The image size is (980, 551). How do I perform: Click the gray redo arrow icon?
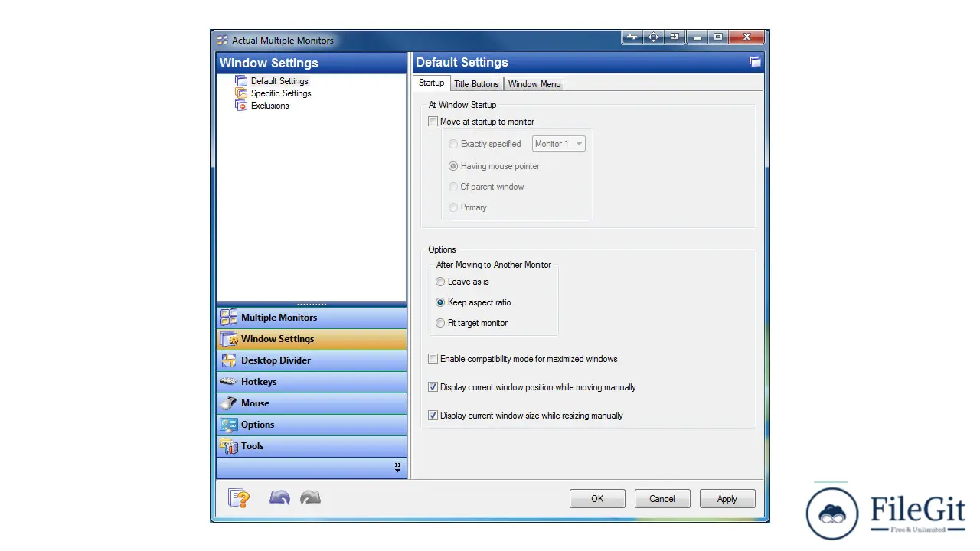point(310,498)
